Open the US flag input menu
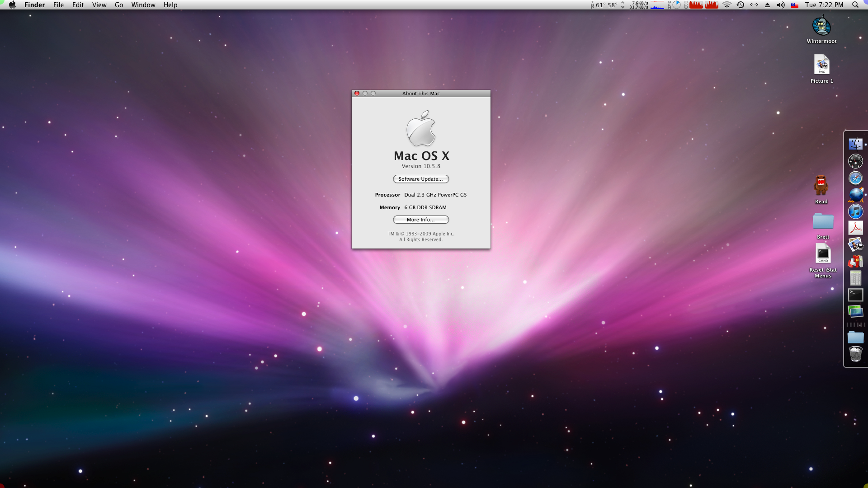868x488 pixels. coord(794,5)
